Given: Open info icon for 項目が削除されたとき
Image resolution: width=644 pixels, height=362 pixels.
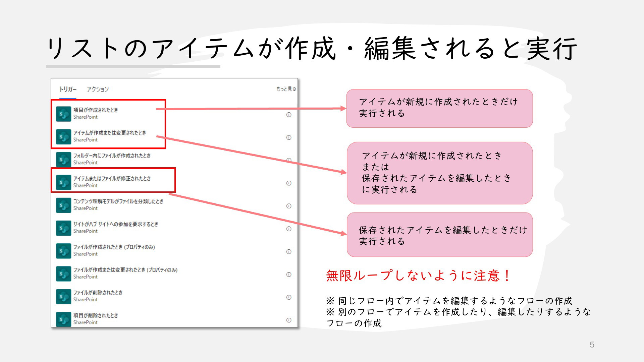Looking at the screenshot, I should [x=289, y=320].
